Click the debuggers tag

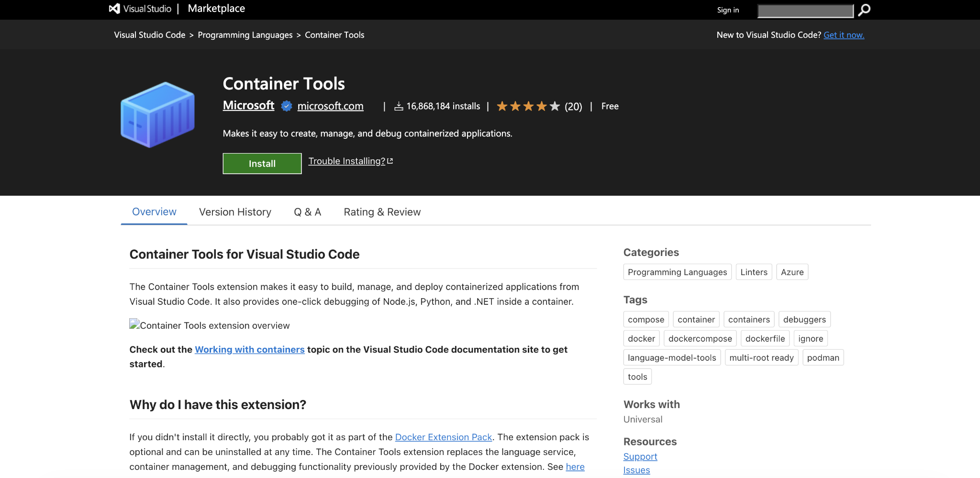pyautogui.click(x=804, y=320)
